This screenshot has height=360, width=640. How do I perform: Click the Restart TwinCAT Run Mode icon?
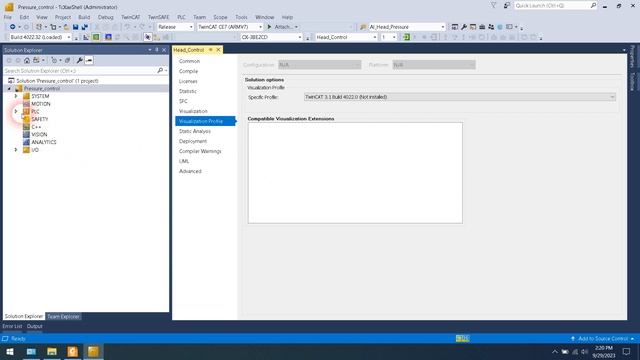[x=96, y=37]
